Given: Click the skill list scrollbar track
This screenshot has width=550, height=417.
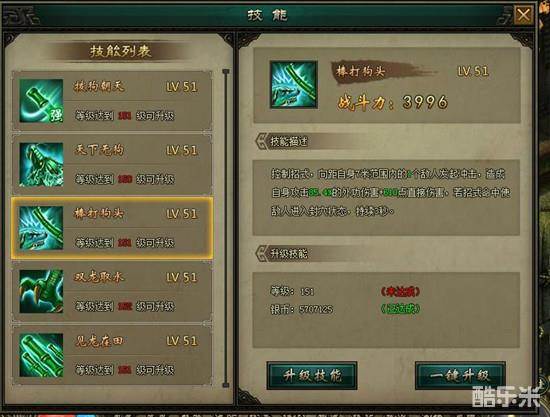Looking at the screenshot, I should tap(226, 228).
